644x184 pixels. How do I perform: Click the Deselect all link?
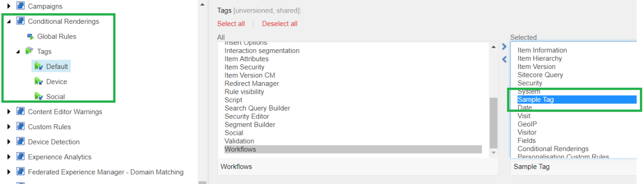279,24
